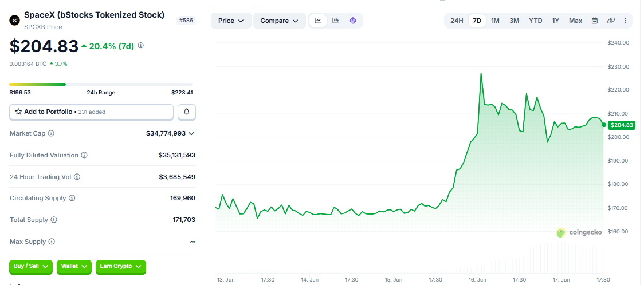Viewport: 644px width, 285px height.
Task: Click Total Supply info icon
Action: point(54,220)
